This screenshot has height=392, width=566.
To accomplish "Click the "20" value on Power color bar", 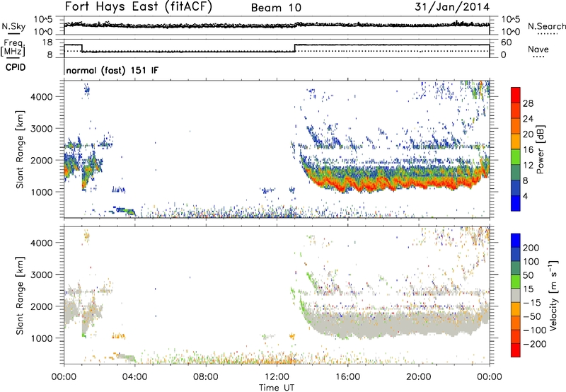I will (x=528, y=134).
